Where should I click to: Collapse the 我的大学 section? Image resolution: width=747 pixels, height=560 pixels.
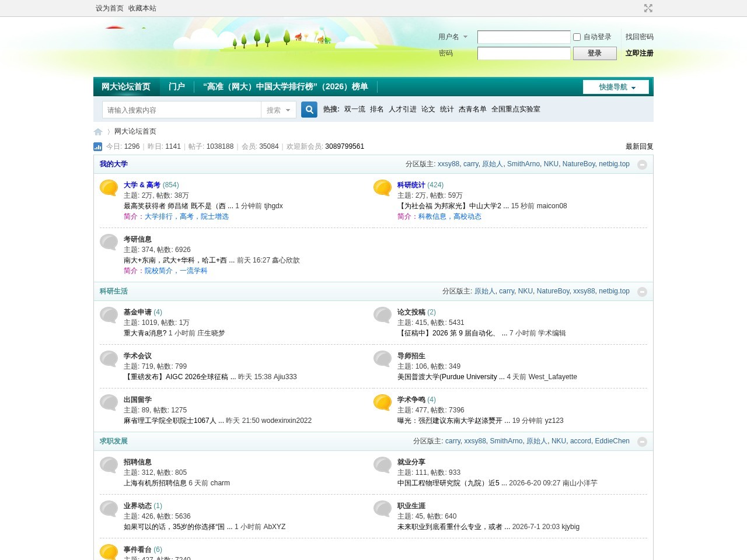pyautogui.click(x=642, y=164)
